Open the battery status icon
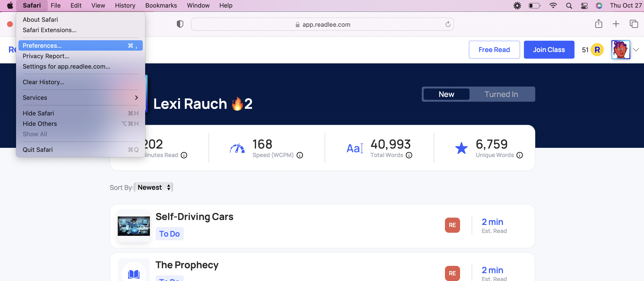 tap(535, 5)
